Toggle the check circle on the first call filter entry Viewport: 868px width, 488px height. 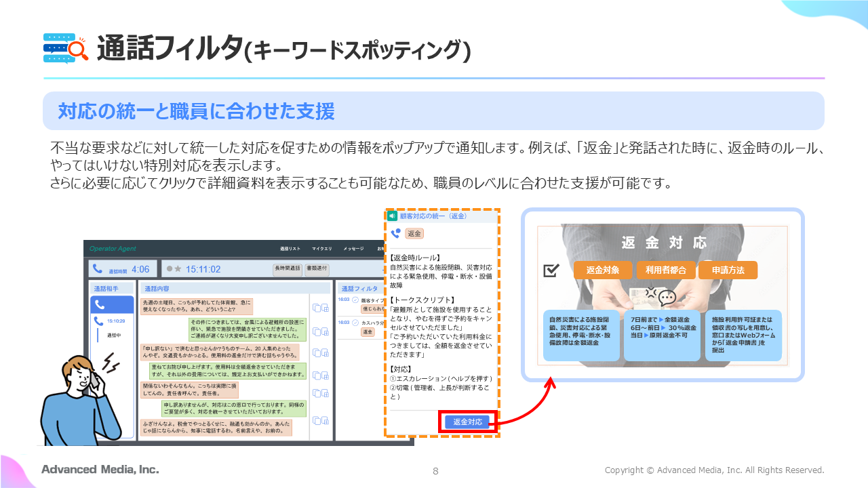tap(355, 299)
